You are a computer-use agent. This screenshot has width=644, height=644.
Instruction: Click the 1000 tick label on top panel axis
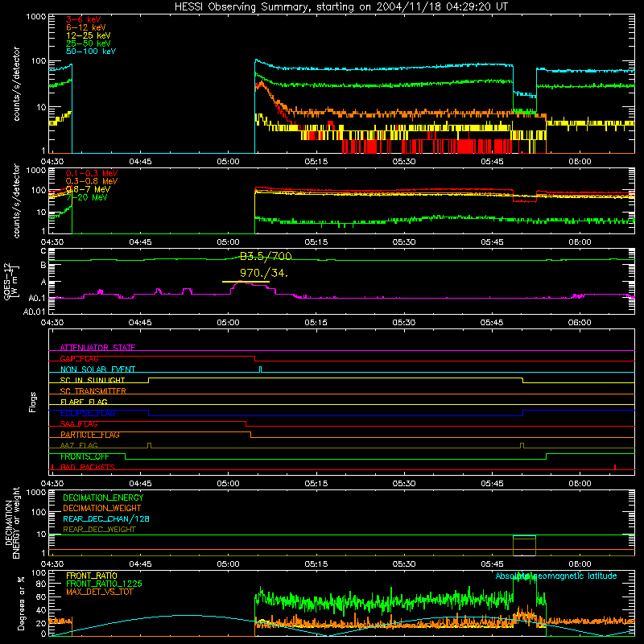(36, 17)
